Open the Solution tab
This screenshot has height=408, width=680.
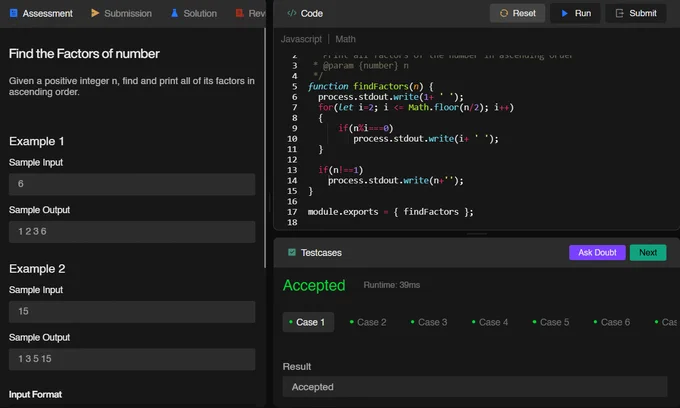coord(194,13)
